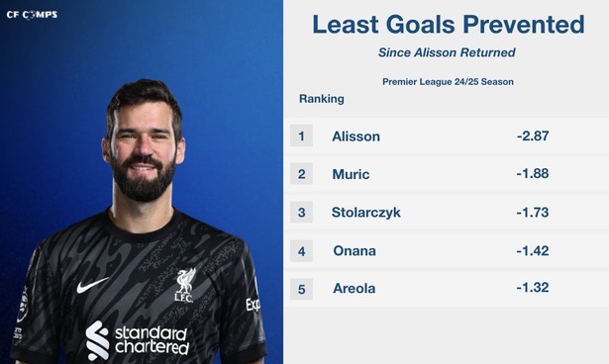
Task: Click the Since Alisson Returned subtitle
Action: tap(447, 52)
